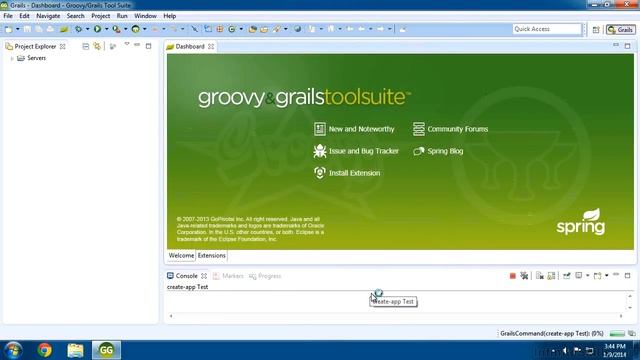Open the Window menu

(x=145, y=16)
